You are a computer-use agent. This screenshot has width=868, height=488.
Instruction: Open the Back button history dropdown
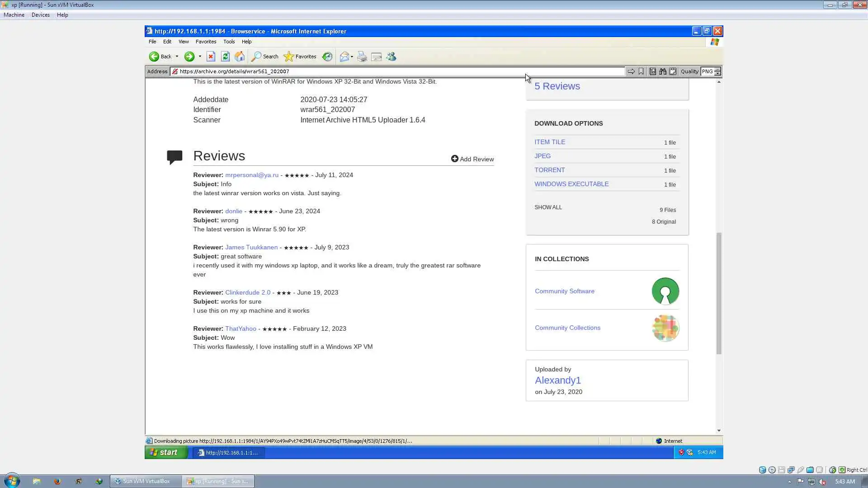point(177,56)
